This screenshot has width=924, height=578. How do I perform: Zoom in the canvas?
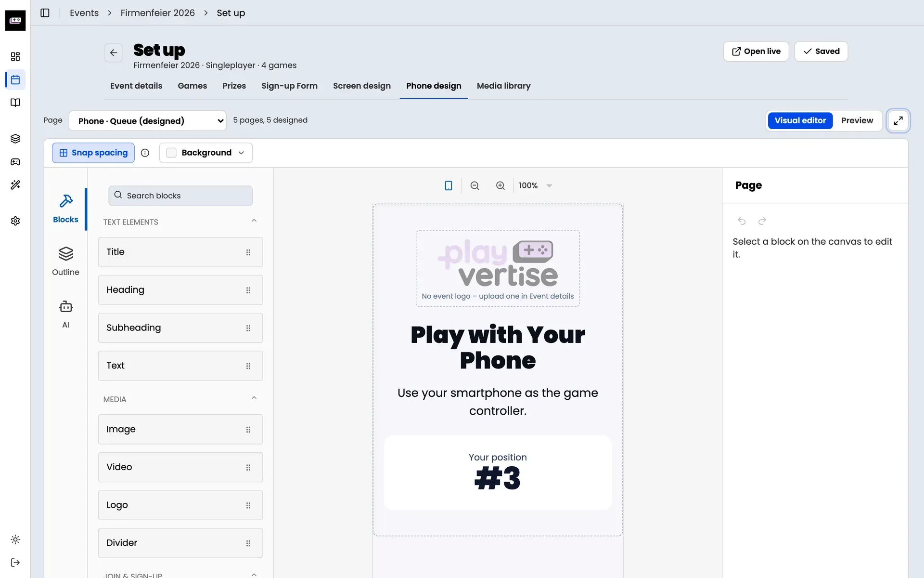click(x=500, y=185)
